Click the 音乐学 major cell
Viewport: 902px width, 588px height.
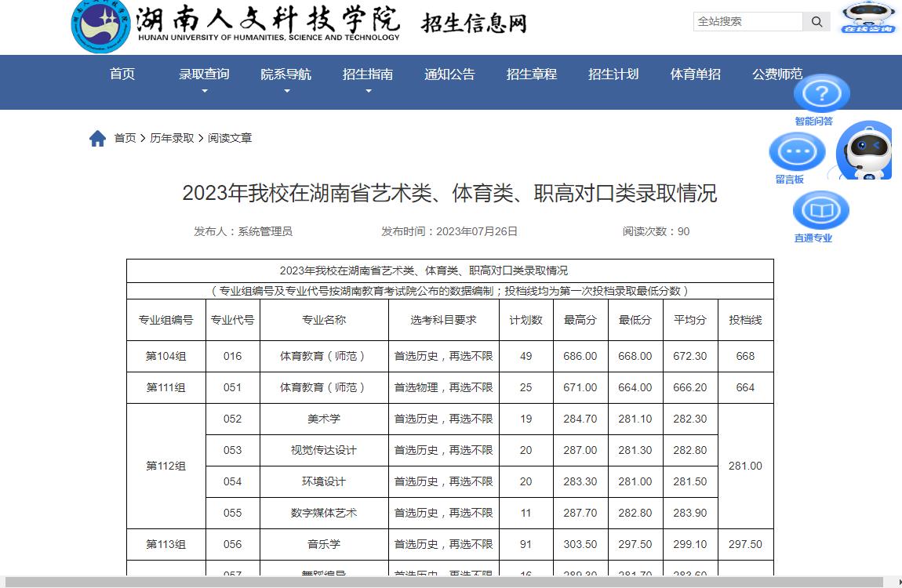click(x=324, y=544)
